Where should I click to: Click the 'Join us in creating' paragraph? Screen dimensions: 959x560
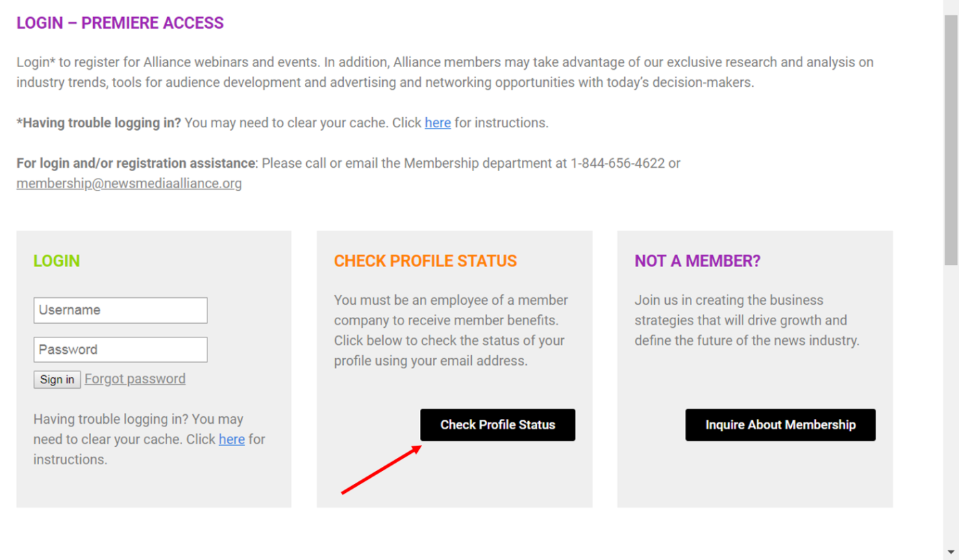[747, 320]
